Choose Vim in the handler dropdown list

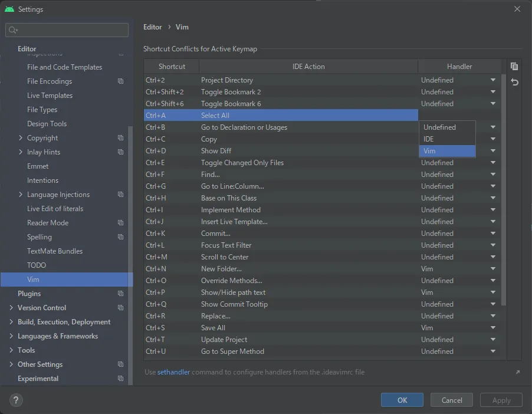click(x=446, y=151)
